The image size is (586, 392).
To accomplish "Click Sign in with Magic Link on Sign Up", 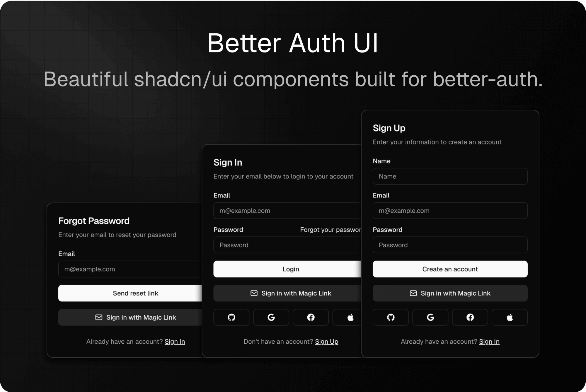I will tap(449, 293).
